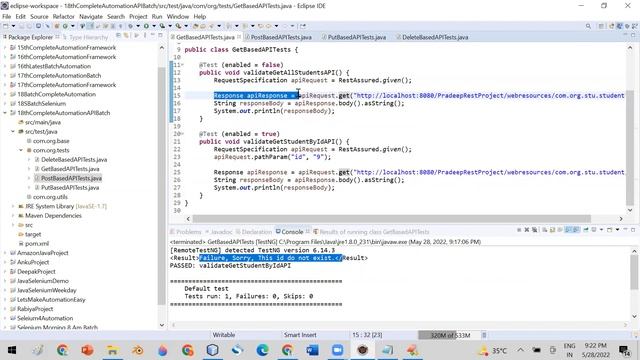Click the Package Explorer vertical scrollbar
Viewport: 640px width, 360px height.
(162, 186)
